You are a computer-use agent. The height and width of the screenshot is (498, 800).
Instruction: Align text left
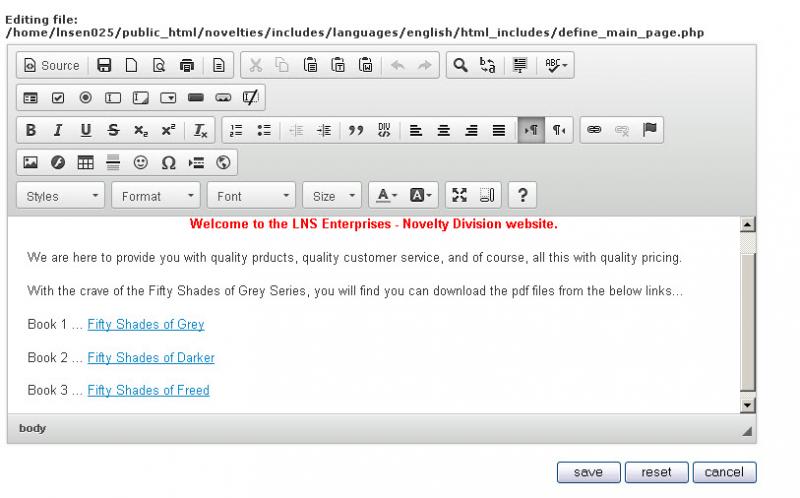pyautogui.click(x=416, y=130)
